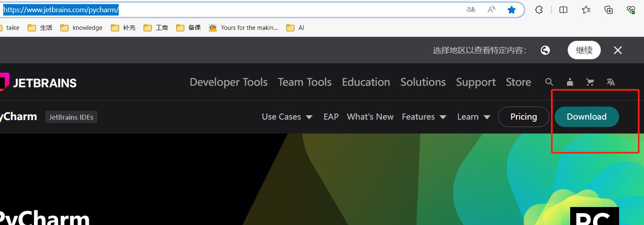Viewport: 644px width, 225px height.
Task: Open the EAP link
Action: [331, 117]
